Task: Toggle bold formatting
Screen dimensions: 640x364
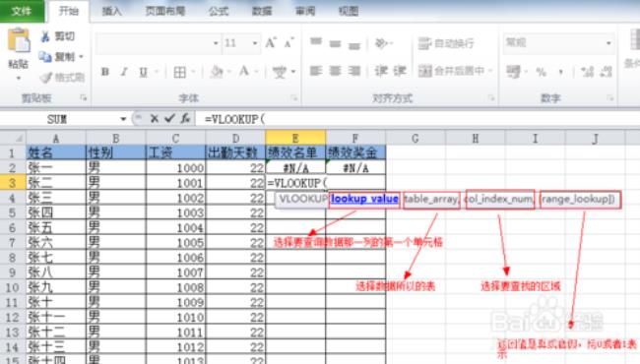Action: click(x=105, y=72)
